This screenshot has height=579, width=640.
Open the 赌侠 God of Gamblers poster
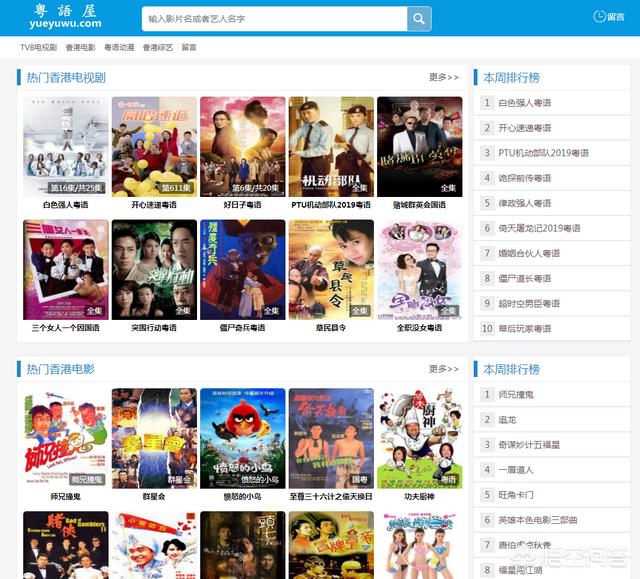click(66, 545)
